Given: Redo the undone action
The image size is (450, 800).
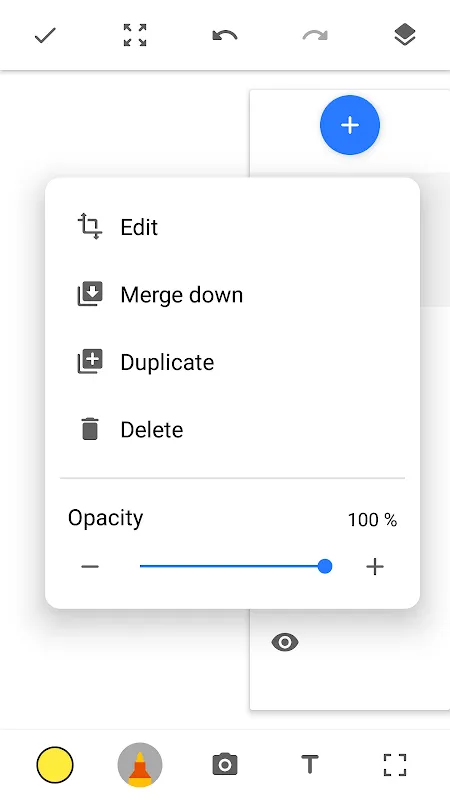Looking at the screenshot, I should pos(315,36).
